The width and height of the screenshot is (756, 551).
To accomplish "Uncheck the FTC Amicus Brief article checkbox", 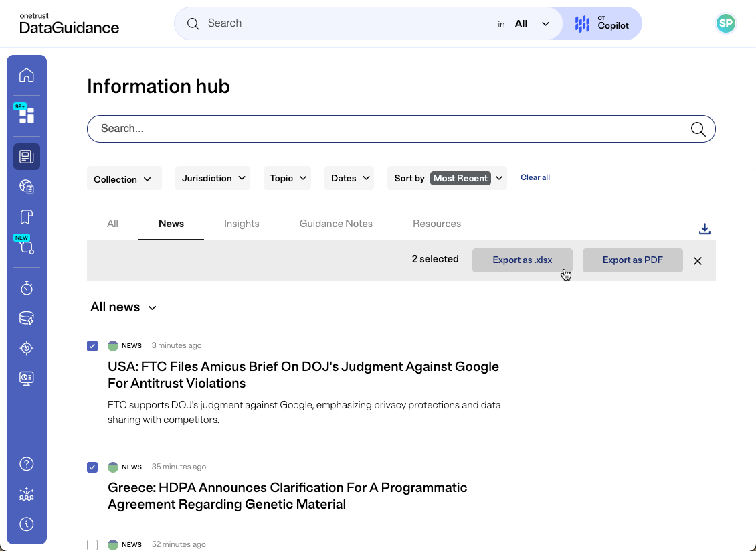I will [92, 345].
